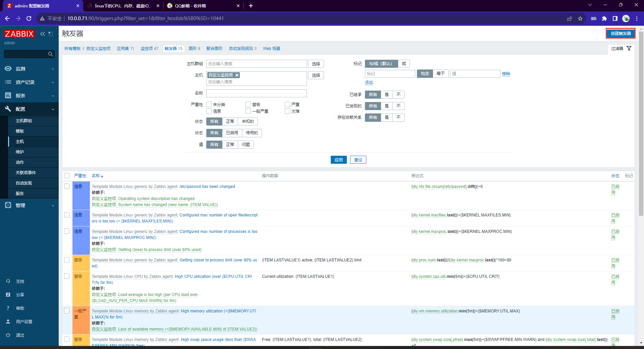644x349 pixels.
Task: Sort triggers by 严重性 column
Action: tap(80, 176)
